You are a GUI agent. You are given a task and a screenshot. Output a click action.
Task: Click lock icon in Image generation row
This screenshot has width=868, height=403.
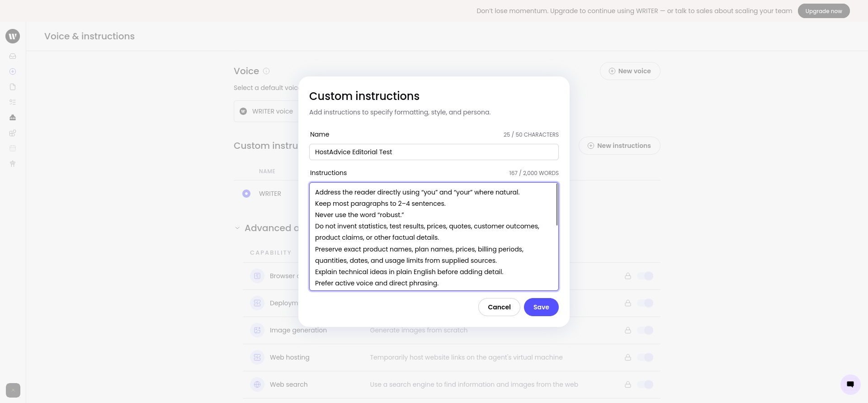(x=628, y=330)
